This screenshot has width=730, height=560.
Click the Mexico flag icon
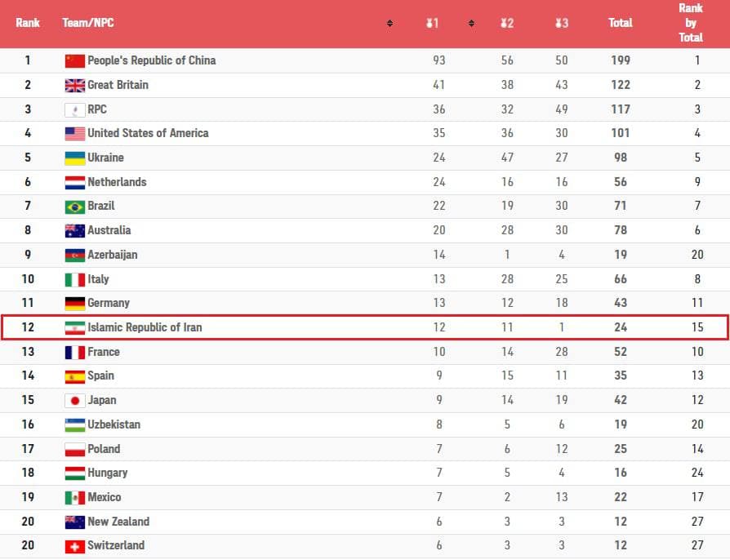75,498
